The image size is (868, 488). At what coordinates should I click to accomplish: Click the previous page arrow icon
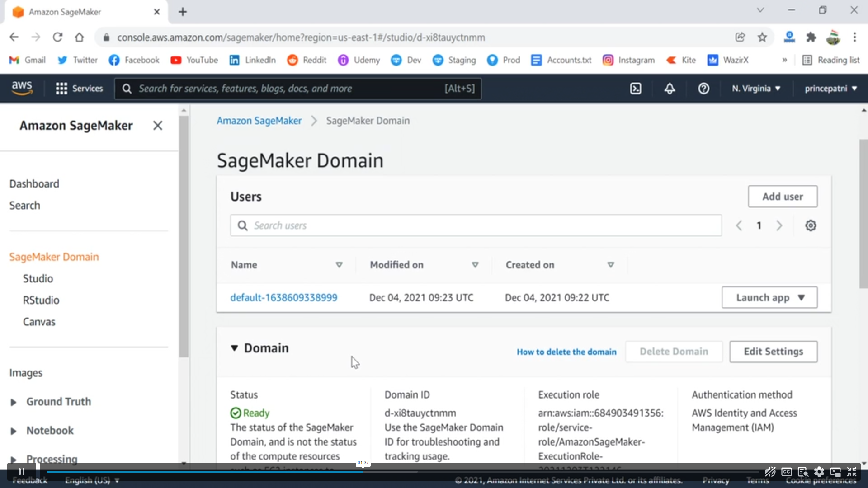coord(739,225)
